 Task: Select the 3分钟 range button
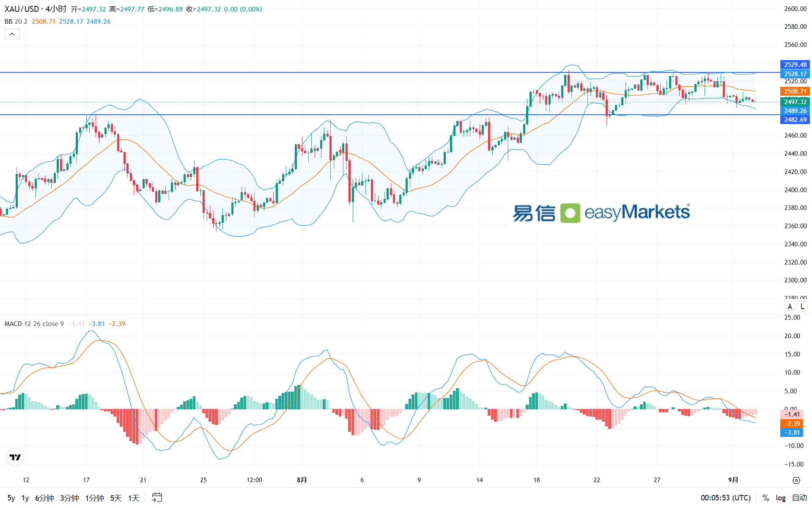[69, 498]
